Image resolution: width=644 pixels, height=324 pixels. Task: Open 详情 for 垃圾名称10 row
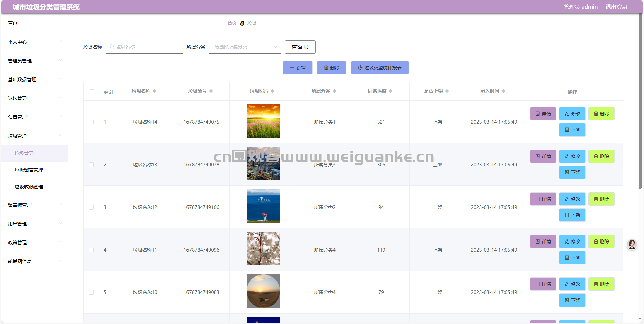coord(543,284)
